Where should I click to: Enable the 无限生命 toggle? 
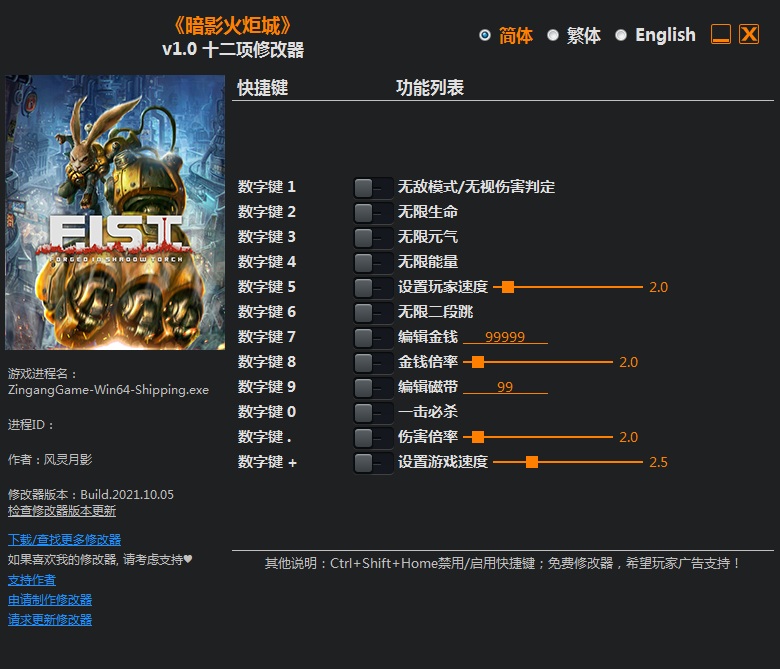[x=374, y=213]
